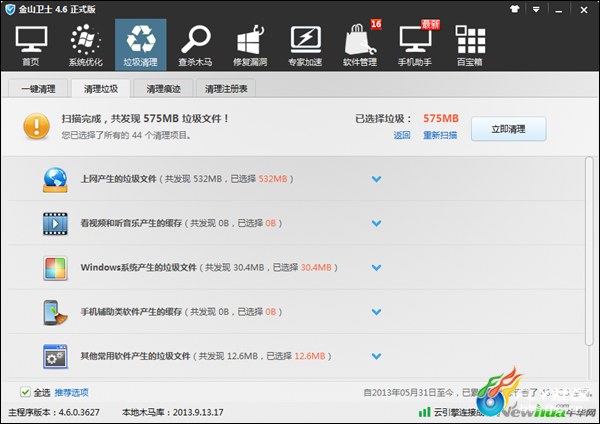Toggle the 全选 checkbox
600x424 pixels.
tap(25, 392)
